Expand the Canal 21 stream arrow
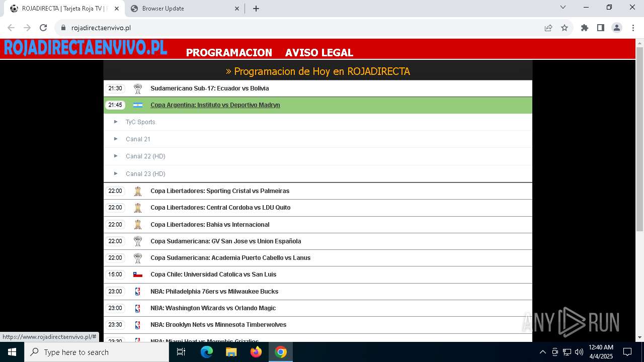The height and width of the screenshot is (362, 644). pos(116,139)
